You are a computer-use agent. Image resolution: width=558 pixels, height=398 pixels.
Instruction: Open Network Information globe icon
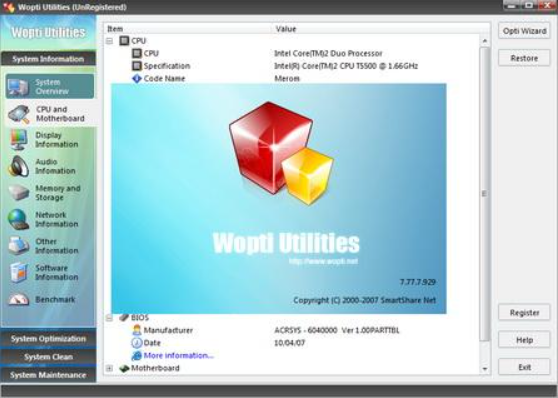[19, 219]
